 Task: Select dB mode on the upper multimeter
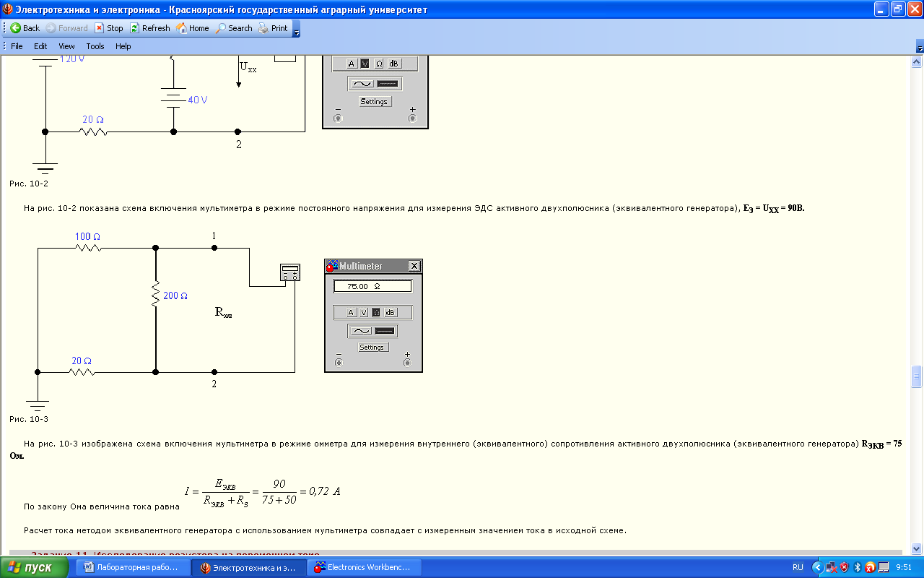tap(393, 64)
